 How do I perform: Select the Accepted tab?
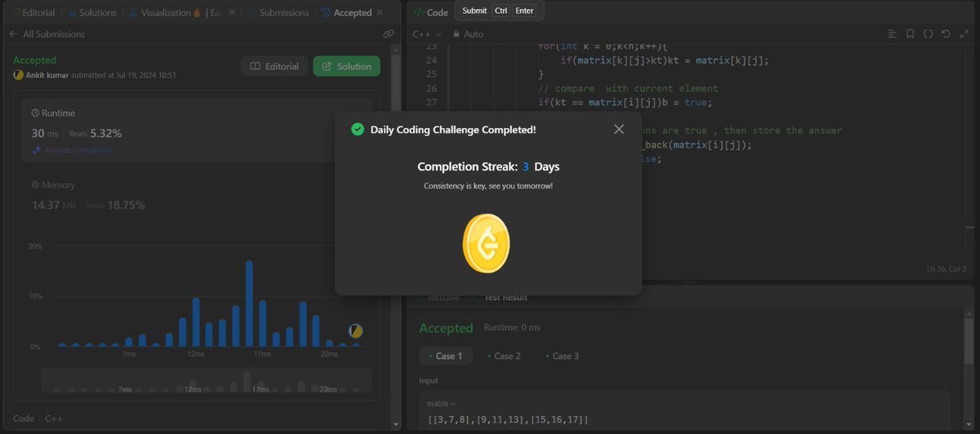pos(347,13)
